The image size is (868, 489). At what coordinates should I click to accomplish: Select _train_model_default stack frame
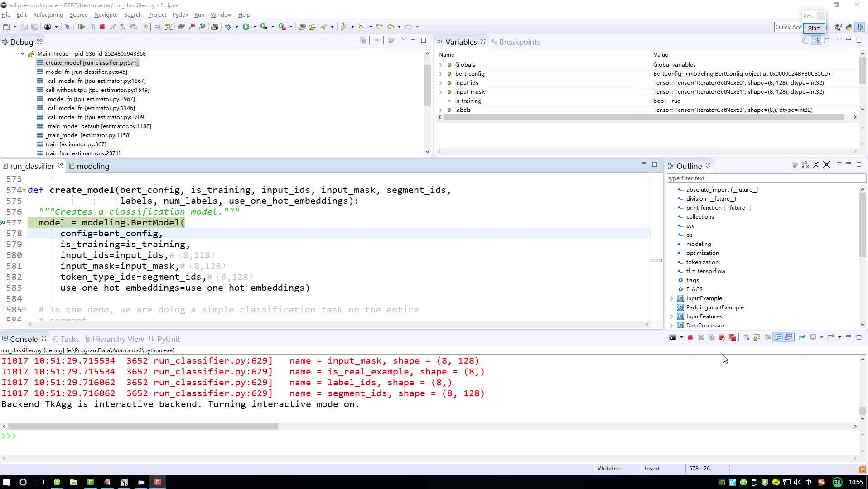[x=98, y=126]
